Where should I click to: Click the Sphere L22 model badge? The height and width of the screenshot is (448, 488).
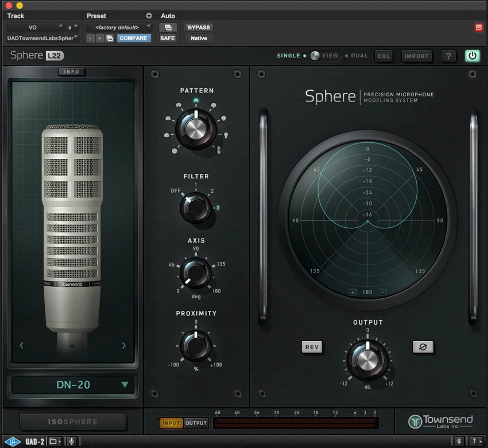pos(55,56)
